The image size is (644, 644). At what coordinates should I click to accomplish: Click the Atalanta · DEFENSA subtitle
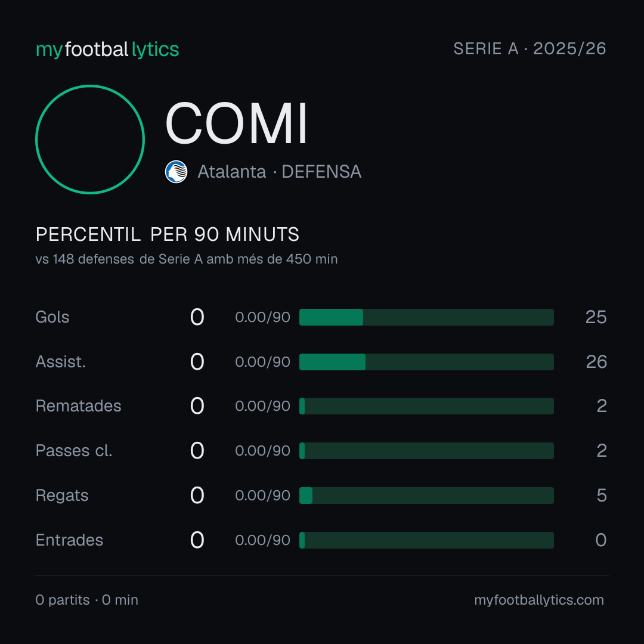[x=279, y=172]
